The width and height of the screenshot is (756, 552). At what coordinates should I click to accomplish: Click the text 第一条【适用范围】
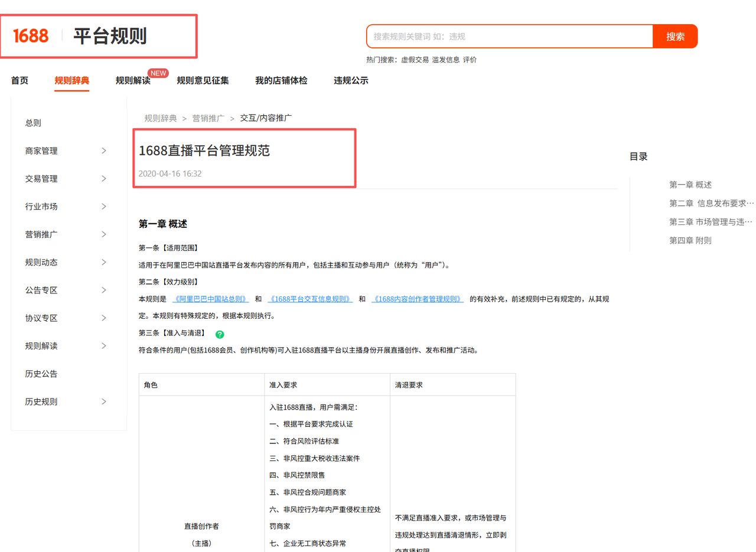[169, 247]
